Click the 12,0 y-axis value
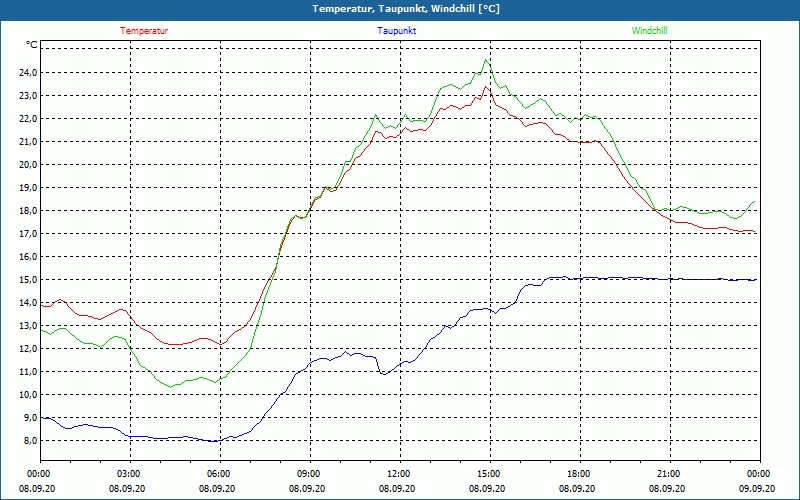This screenshot has height=500, width=800. point(28,348)
